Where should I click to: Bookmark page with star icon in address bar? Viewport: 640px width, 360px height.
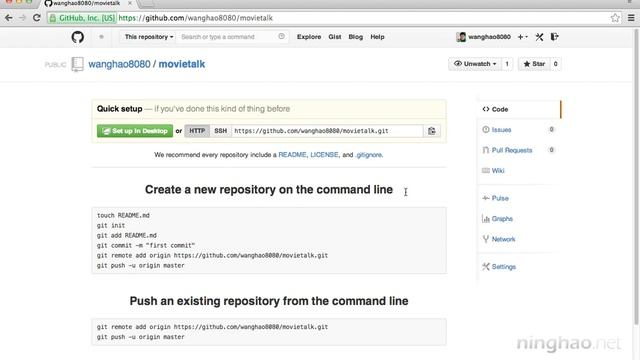pyautogui.click(x=615, y=18)
